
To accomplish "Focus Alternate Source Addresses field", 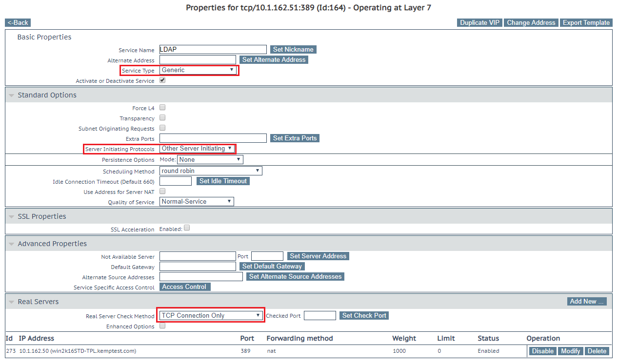I will [x=201, y=277].
